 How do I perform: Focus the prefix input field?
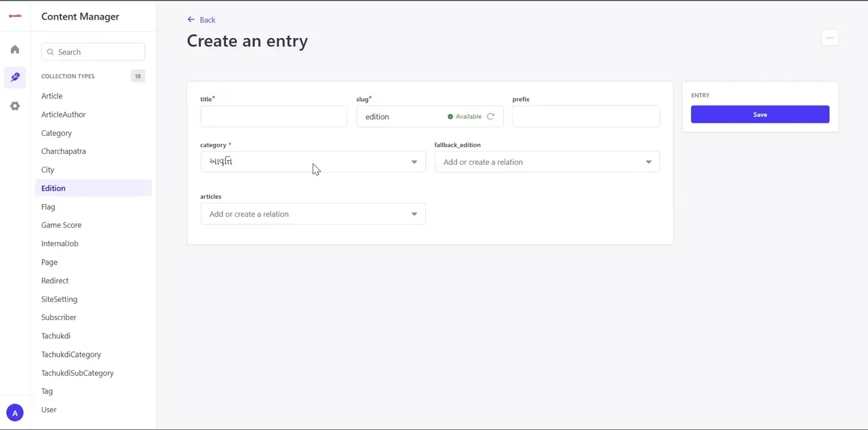coord(585,117)
